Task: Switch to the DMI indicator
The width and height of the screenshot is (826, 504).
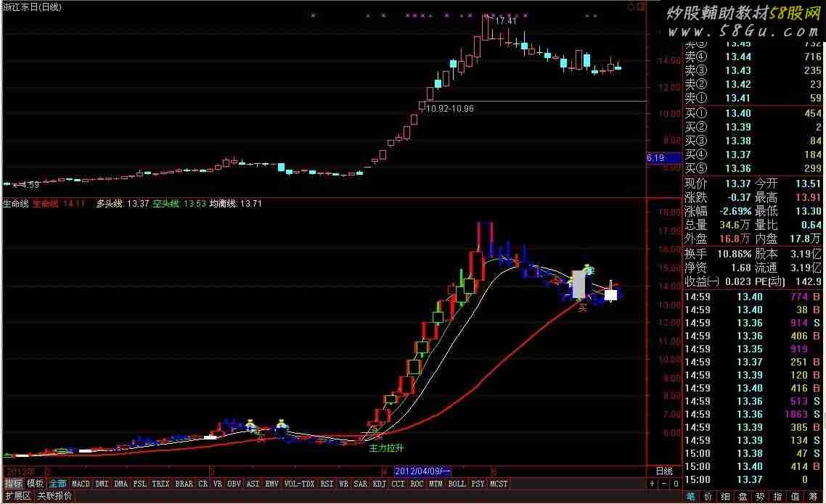Action: [x=102, y=484]
